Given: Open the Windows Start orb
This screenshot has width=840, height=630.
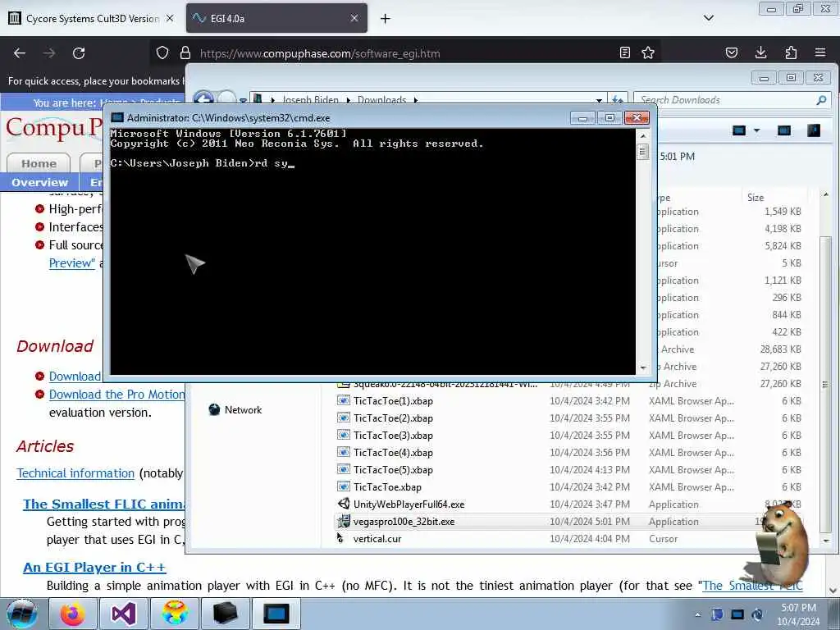Looking at the screenshot, I should click(21, 614).
